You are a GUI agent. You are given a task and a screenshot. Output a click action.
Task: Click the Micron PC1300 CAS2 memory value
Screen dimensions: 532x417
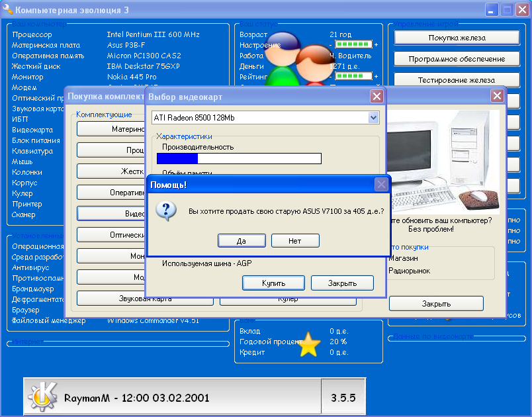coord(144,56)
